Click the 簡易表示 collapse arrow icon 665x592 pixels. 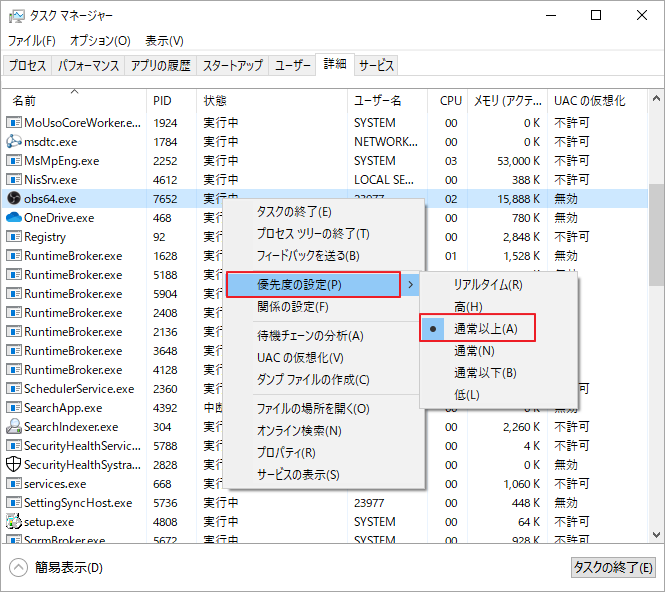[x=18, y=567]
